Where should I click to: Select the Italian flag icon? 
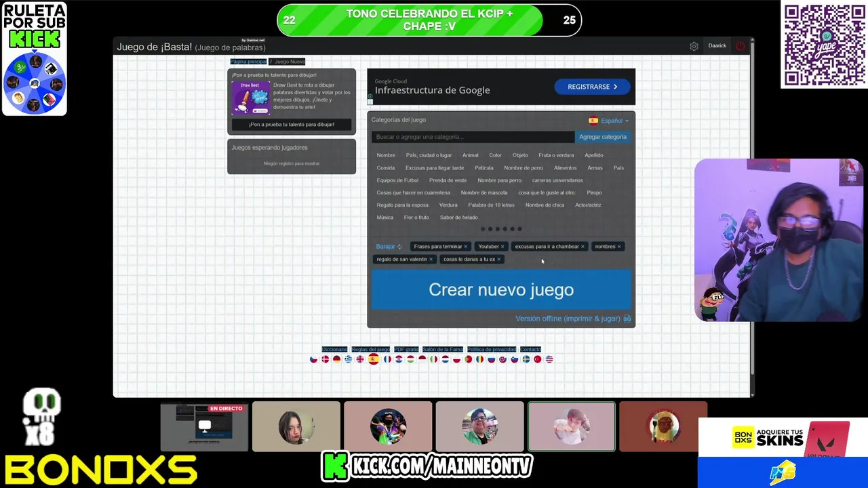click(433, 359)
